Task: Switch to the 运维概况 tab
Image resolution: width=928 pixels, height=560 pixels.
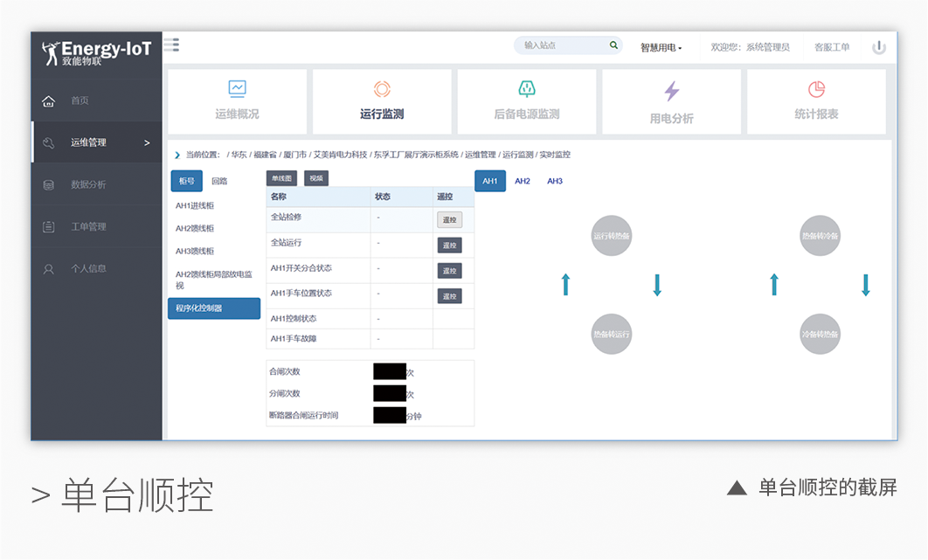Action: [238, 102]
